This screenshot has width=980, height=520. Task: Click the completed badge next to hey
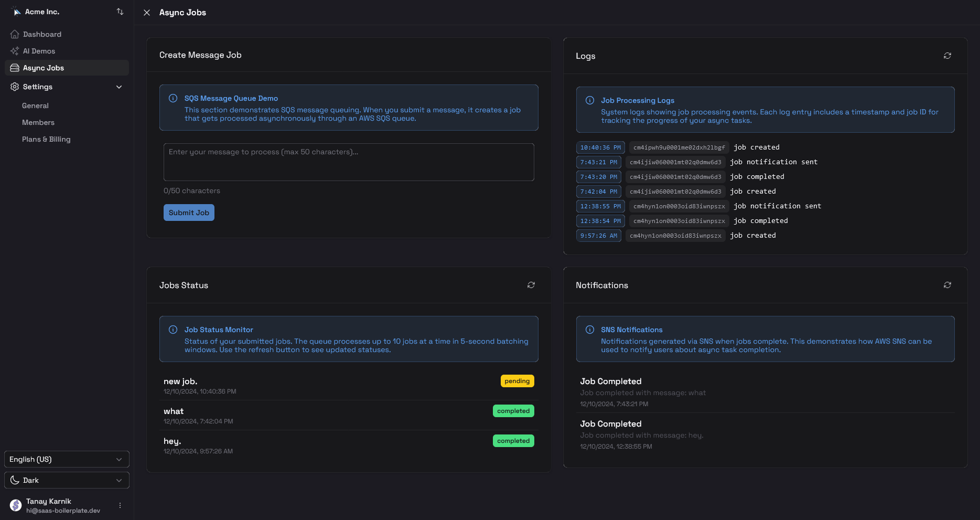point(513,441)
